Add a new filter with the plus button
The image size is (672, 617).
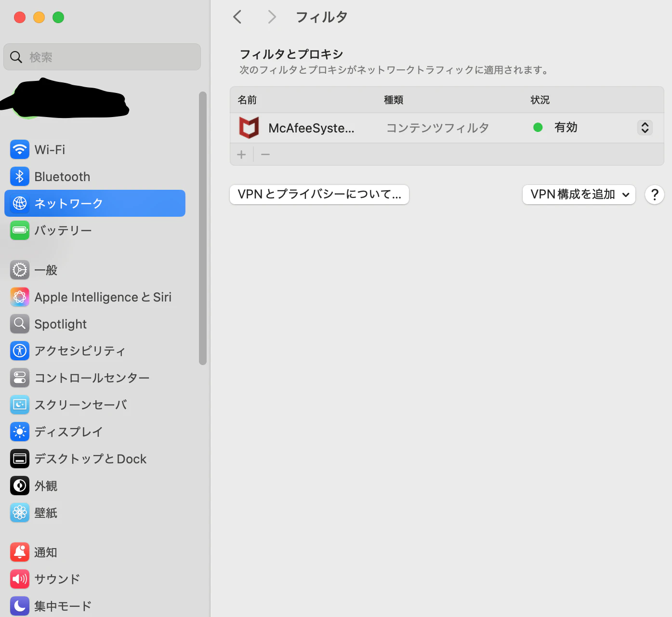pyautogui.click(x=241, y=154)
